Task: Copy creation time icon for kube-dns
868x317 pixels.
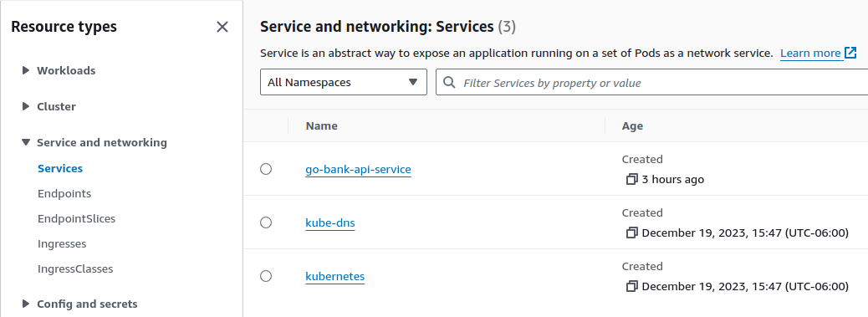Action: 631,233
